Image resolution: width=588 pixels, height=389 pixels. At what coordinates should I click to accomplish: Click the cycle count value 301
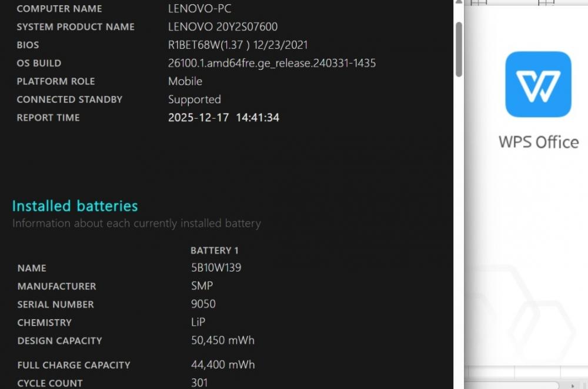(199, 383)
